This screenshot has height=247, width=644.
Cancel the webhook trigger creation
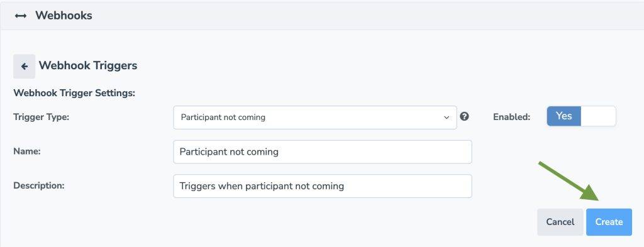[x=560, y=222]
